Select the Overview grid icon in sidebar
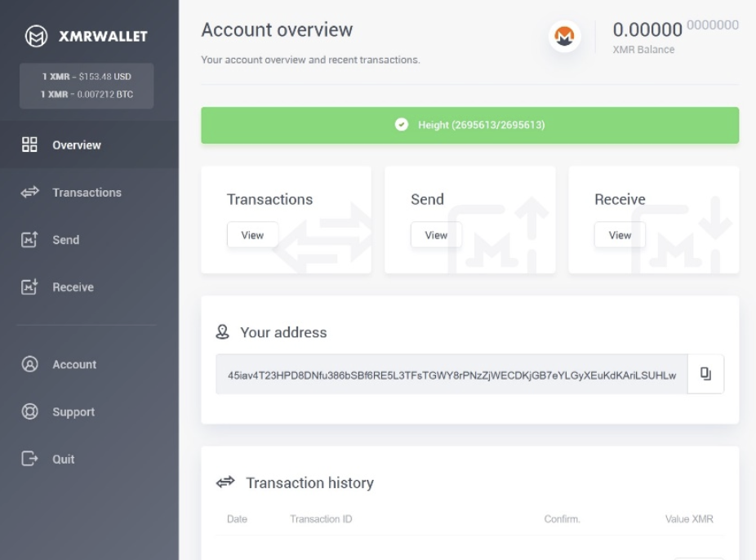Viewport: 756px width, 560px height. click(30, 144)
